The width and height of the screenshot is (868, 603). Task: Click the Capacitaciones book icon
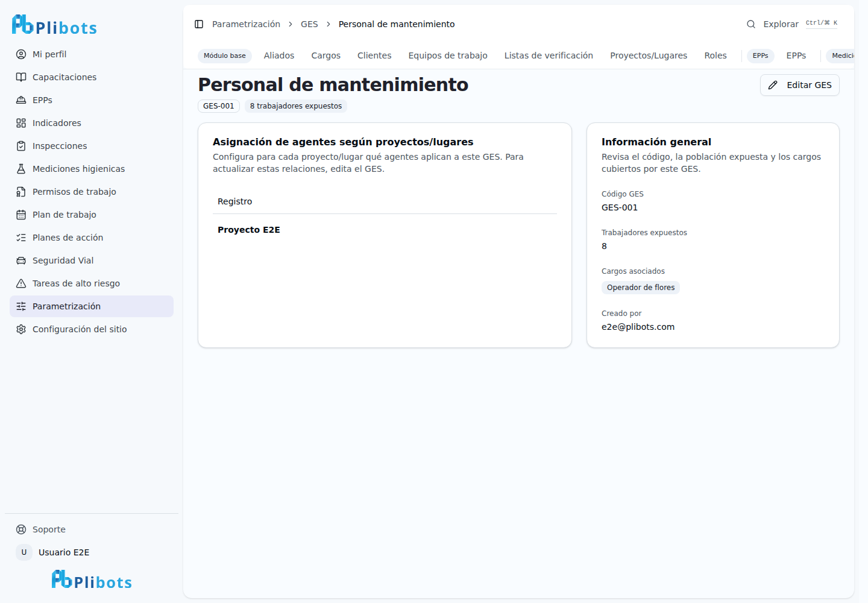(x=21, y=77)
